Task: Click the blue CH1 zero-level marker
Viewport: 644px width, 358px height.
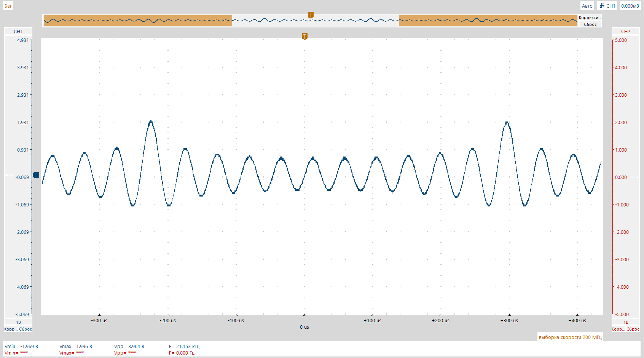Action: [36, 175]
